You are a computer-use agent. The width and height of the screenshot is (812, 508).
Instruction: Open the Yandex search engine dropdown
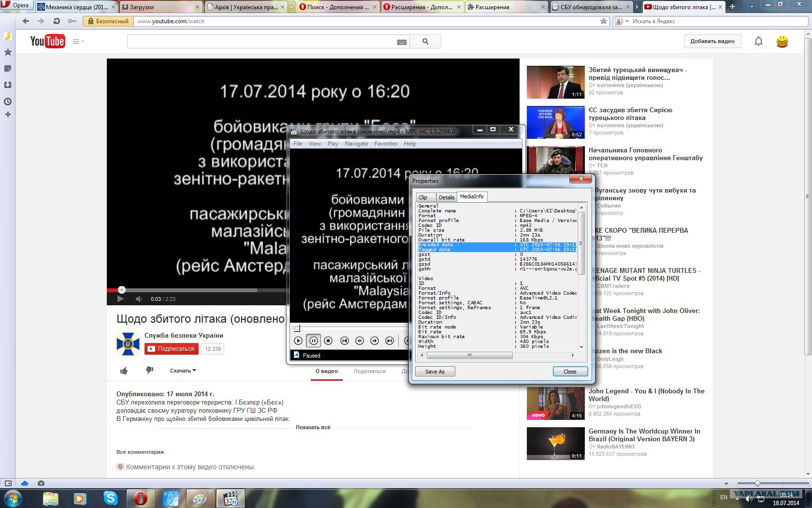(622, 21)
